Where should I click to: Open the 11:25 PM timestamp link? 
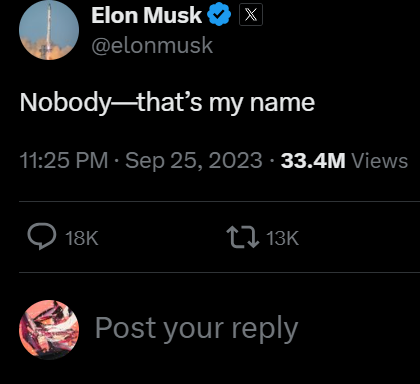point(64,160)
